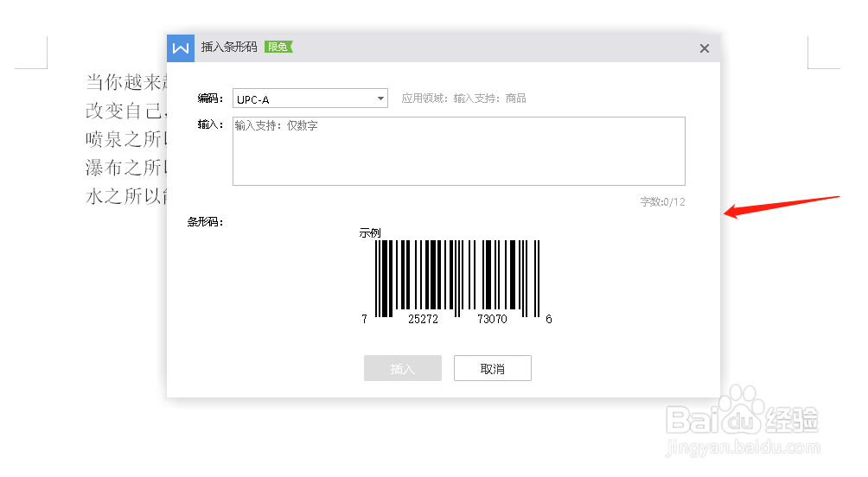Screen dimensions: 868x477
Task: Open the 编码 UPC-A dropdown
Action: click(x=310, y=99)
